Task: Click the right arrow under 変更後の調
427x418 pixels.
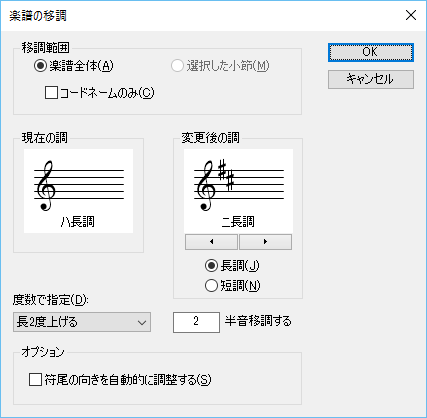Action: pyautogui.click(x=265, y=242)
